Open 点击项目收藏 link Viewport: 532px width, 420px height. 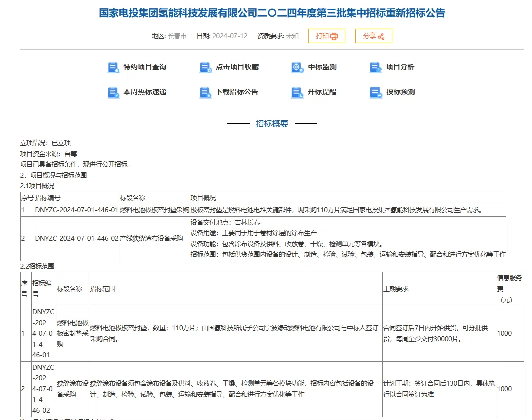click(237, 67)
